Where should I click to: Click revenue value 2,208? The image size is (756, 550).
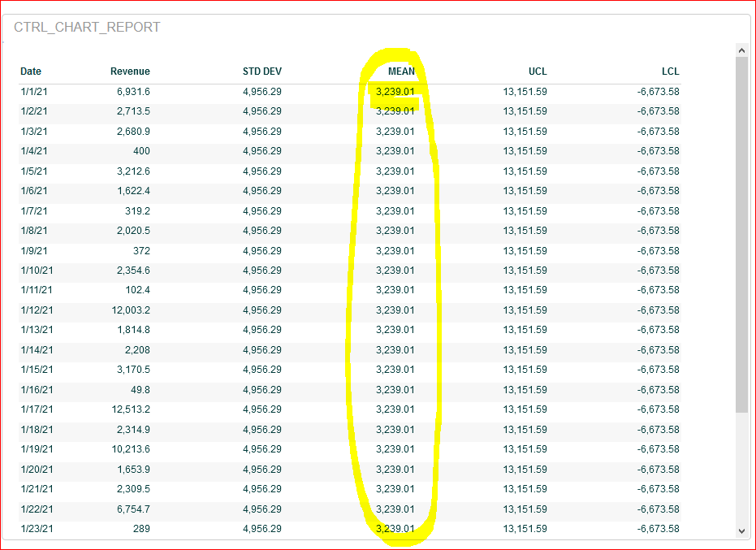coord(137,350)
